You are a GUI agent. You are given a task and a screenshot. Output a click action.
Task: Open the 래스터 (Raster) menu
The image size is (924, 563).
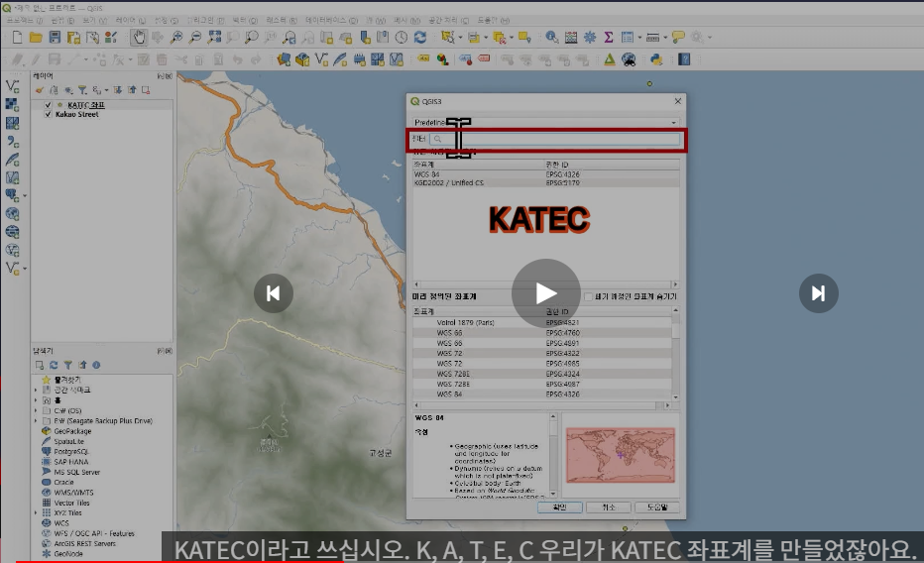(x=282, y=21)
